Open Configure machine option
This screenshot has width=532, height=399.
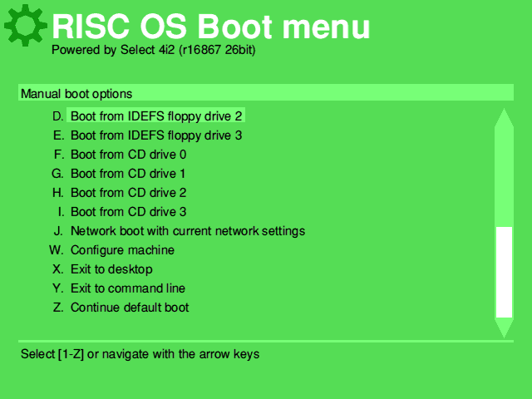point(122,250)
